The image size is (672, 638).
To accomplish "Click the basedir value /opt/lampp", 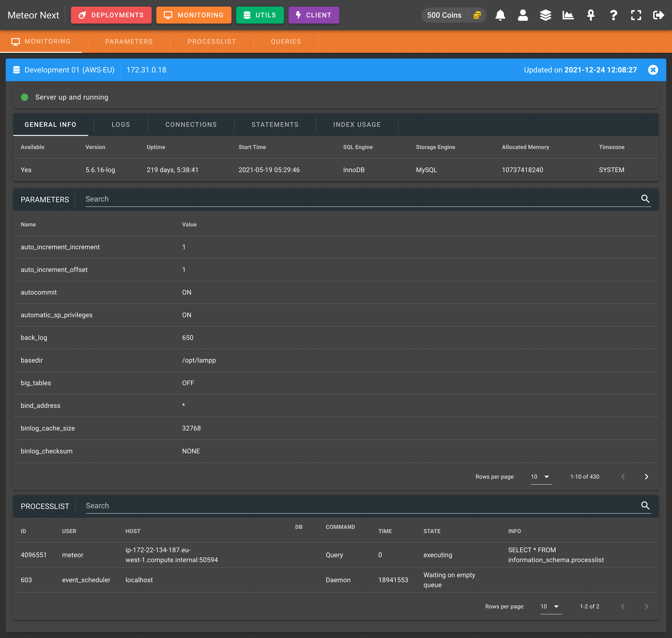I will click(x=199, y=361).
